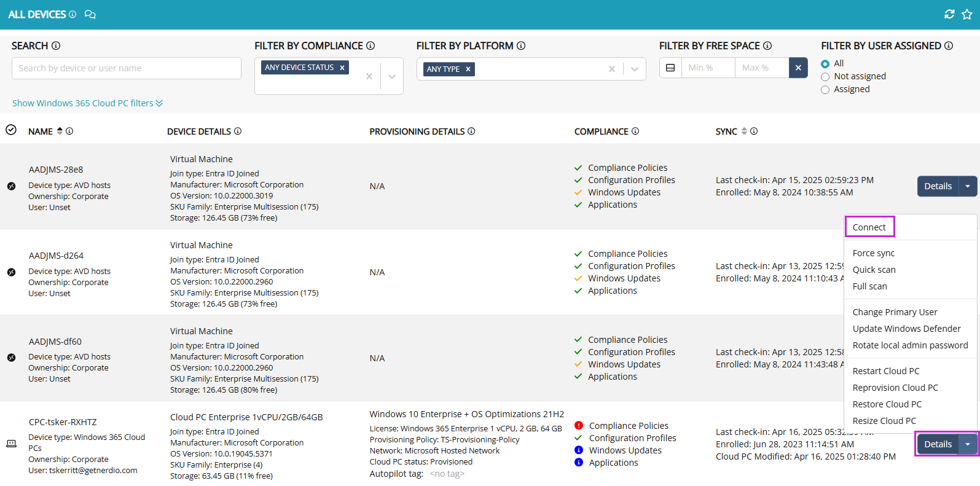
Task: Click the device search input box
Action: pyautogui.click(x=126, y=68)
